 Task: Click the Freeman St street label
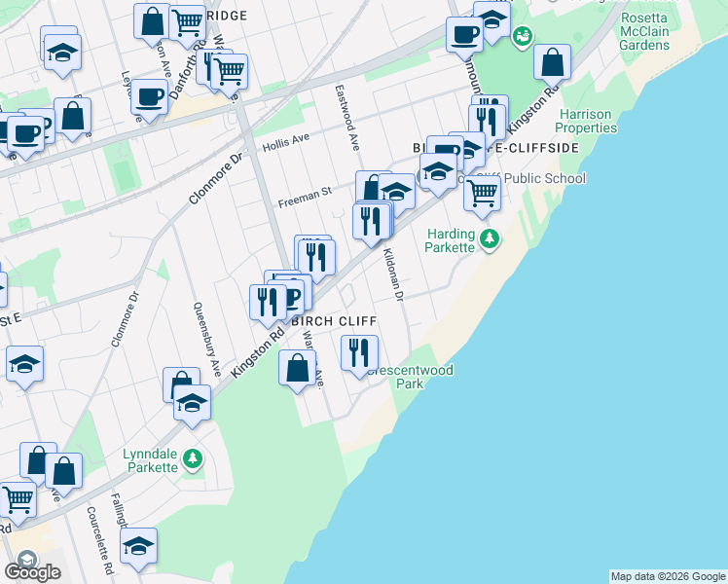pos(305,198)
